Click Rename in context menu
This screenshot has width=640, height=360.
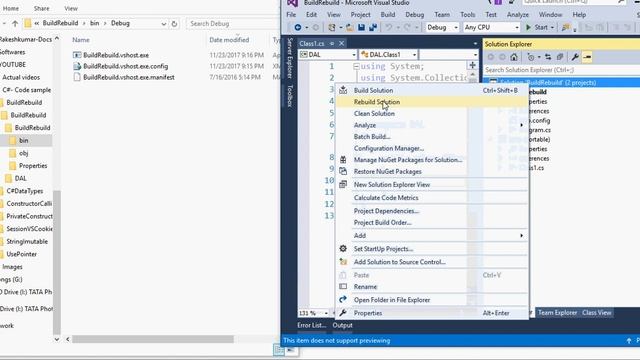click(x=432, y=287)
